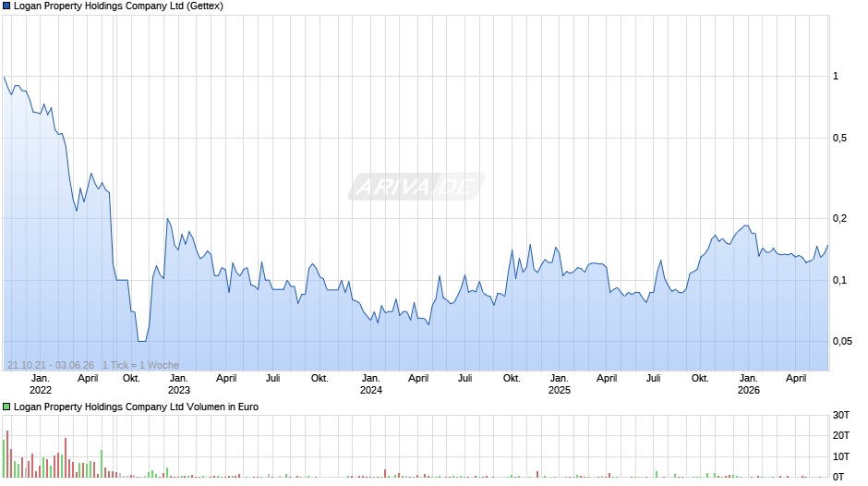Click the price axis label '0,2'

(839, 218)
